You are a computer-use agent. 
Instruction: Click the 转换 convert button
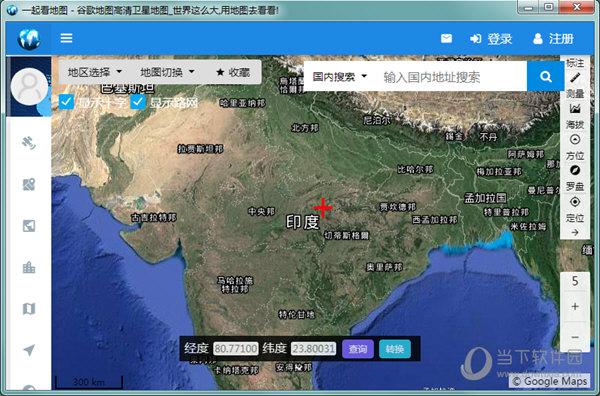(x=395, y=349)
